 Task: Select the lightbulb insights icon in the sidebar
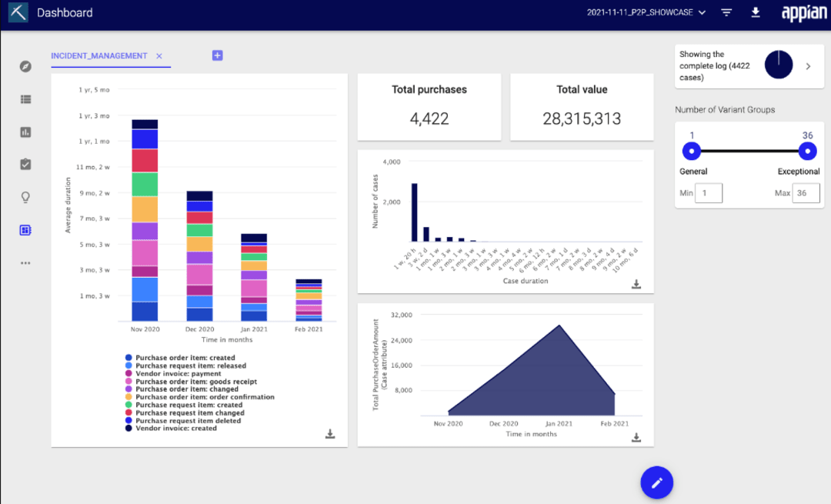(x=25, y=197)
